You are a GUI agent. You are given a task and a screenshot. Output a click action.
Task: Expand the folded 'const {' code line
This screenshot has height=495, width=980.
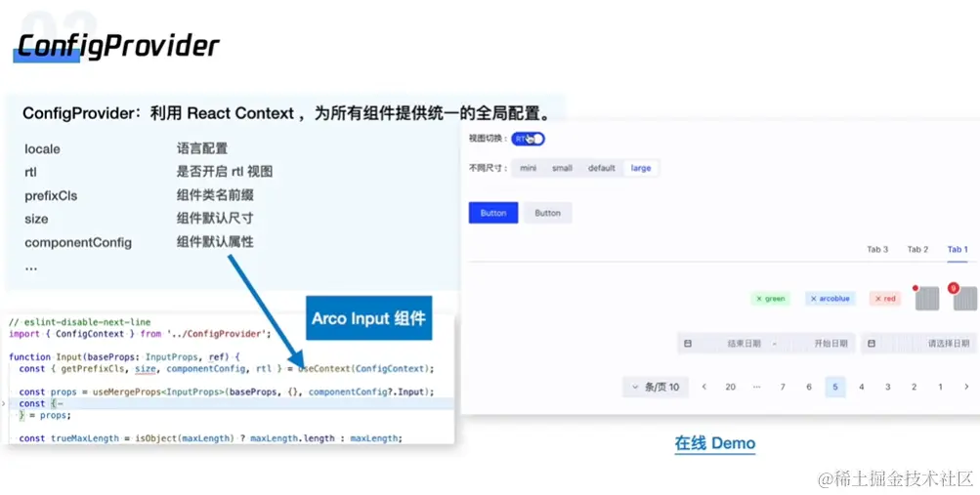tap(4, 404)
